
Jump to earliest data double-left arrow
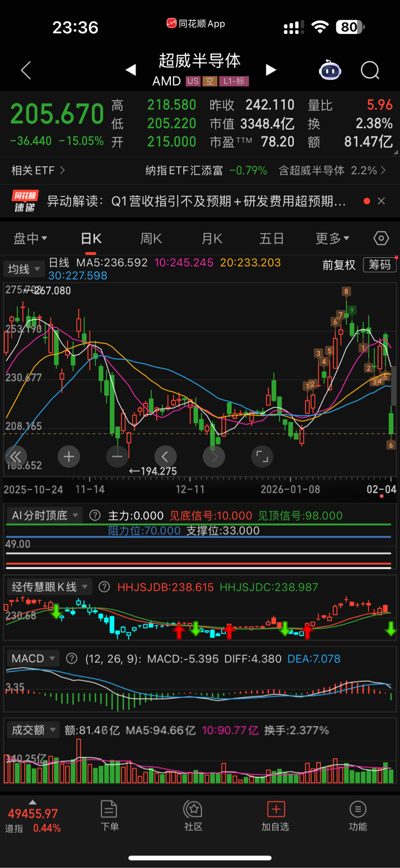coord(16,457)
